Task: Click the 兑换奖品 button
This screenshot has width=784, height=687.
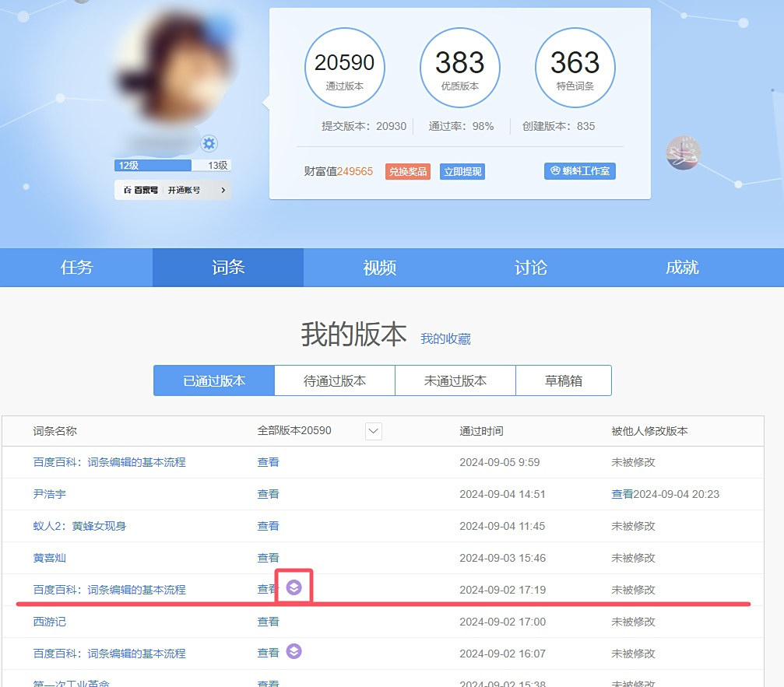Action: (x=408, y=171)
